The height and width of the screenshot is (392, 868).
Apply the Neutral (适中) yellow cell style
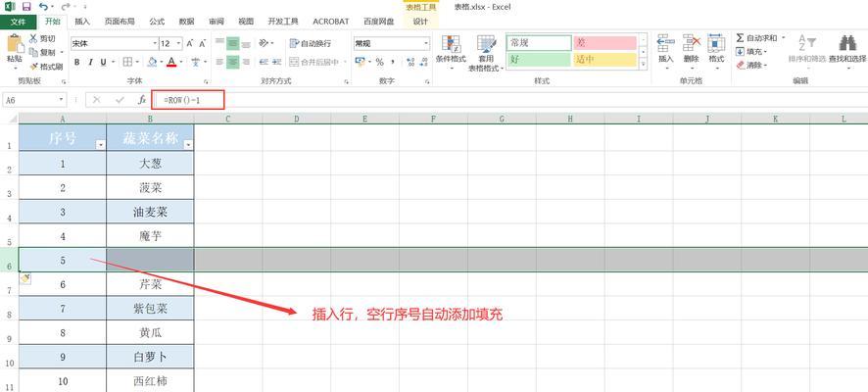605,60
